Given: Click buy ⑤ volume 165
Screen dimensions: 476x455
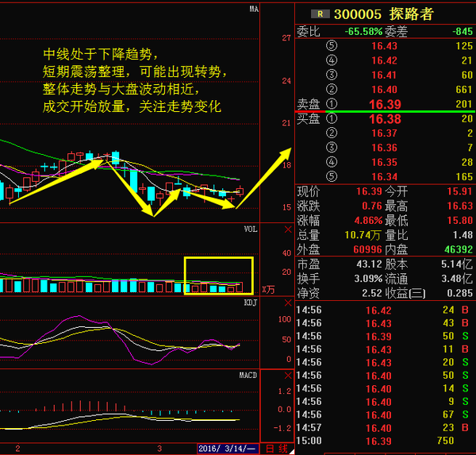Looking at the screenshot, I should click(464, 177).
